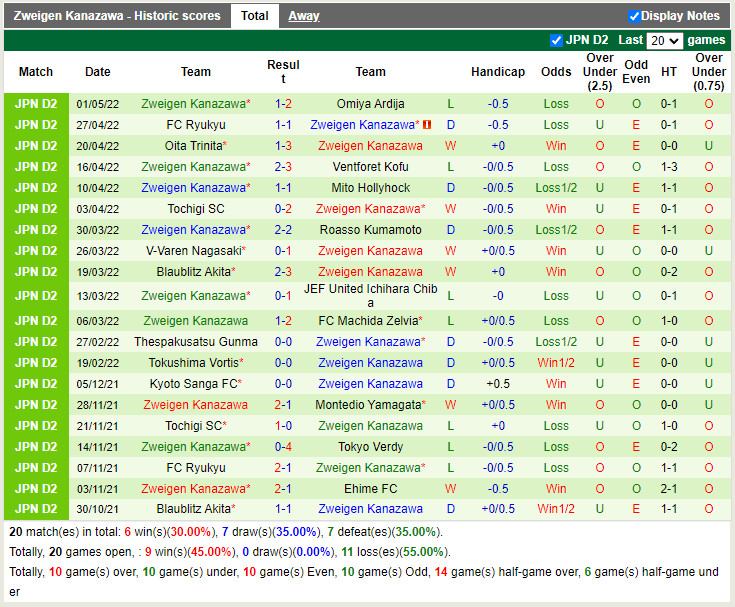Click the Odd Even column header
Viewport: 735px width, 607px height.
point(636,72)
